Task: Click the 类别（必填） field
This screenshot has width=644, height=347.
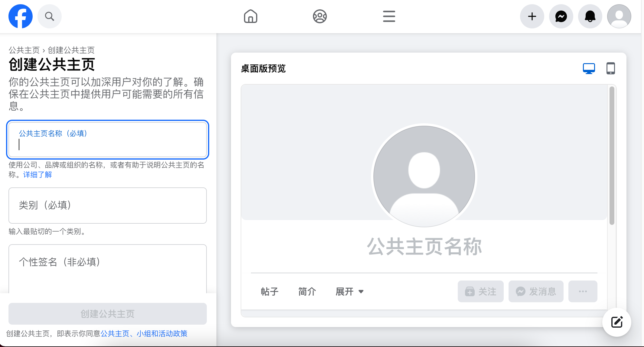Action: coord(108,206)
